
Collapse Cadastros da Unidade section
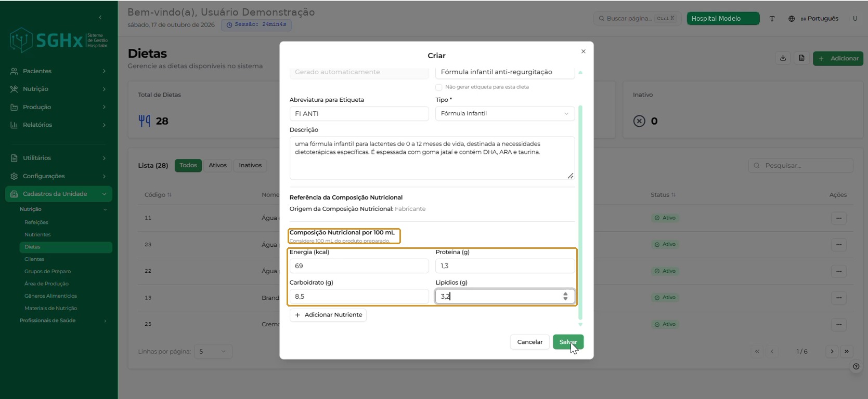[59, 194]
